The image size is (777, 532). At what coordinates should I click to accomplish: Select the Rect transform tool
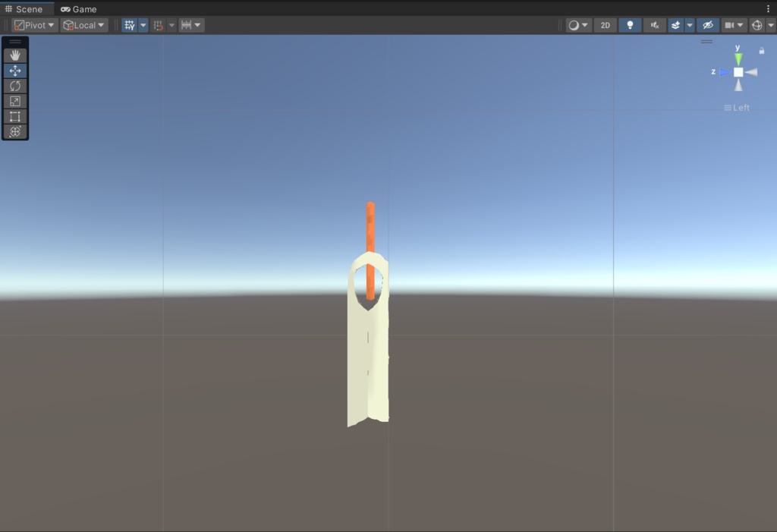(15, 117)
